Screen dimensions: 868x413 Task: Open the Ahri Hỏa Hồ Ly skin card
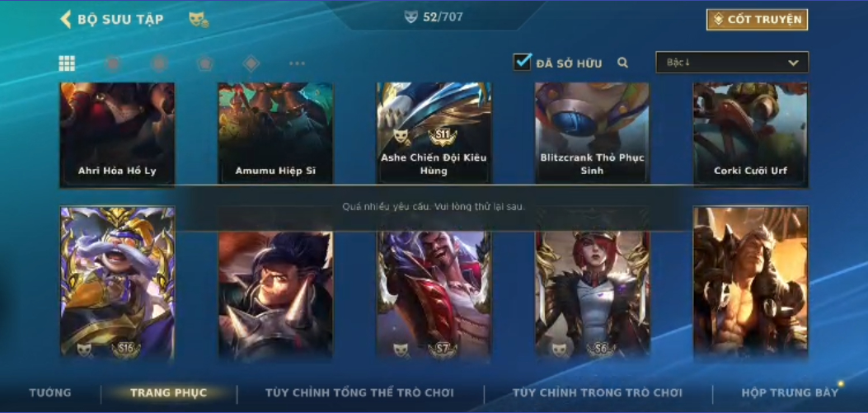[x=117, y=134]
